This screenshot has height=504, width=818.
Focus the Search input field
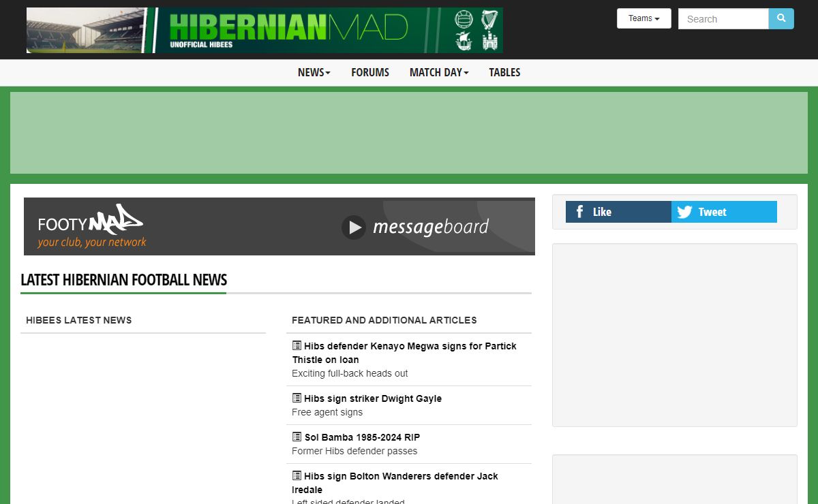723,18
